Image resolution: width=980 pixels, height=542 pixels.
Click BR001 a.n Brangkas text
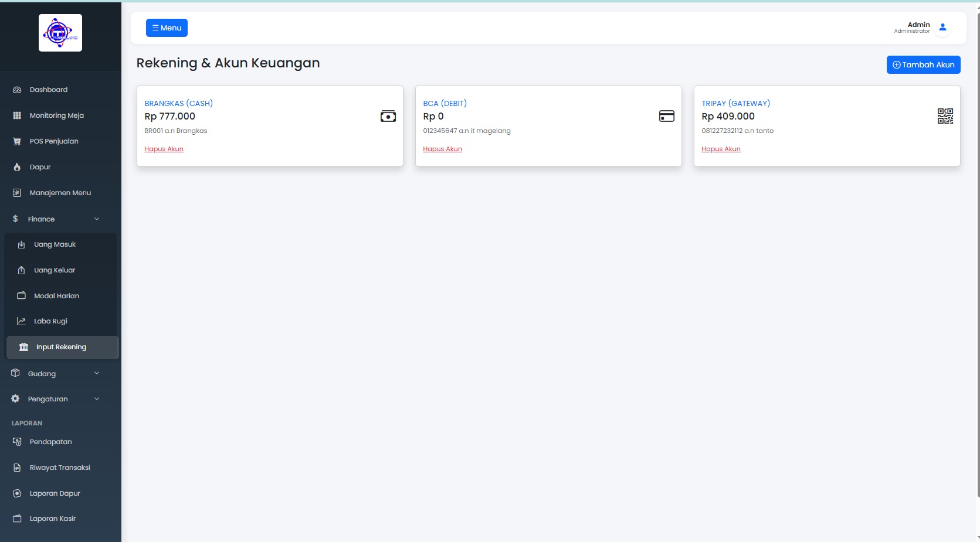pos(175,131)
